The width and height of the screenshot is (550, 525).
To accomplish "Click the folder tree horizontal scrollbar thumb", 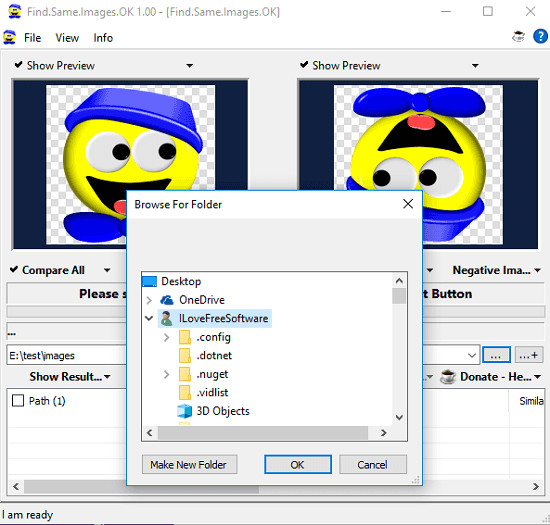I will (x=263, y=433).
